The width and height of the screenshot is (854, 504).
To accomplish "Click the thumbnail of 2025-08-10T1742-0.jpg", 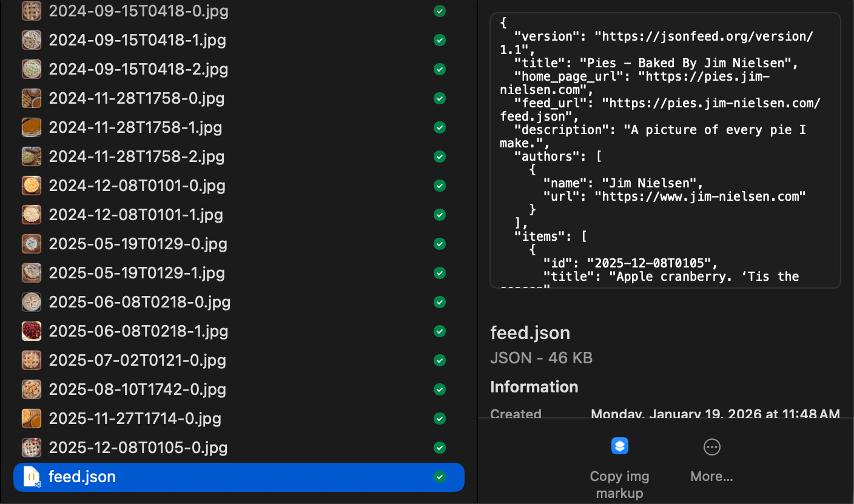I will tap(31, 389).
